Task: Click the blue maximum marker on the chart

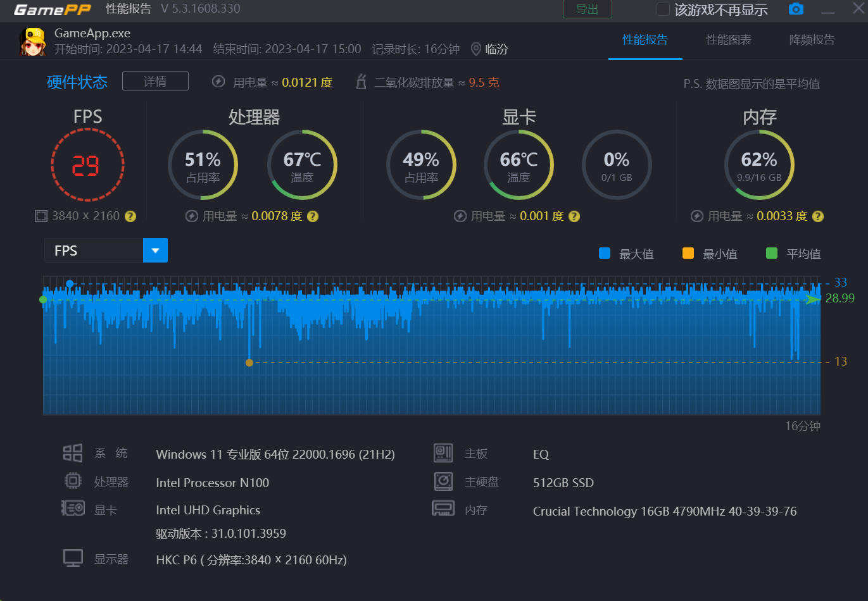Action: [x=70, y=283]
